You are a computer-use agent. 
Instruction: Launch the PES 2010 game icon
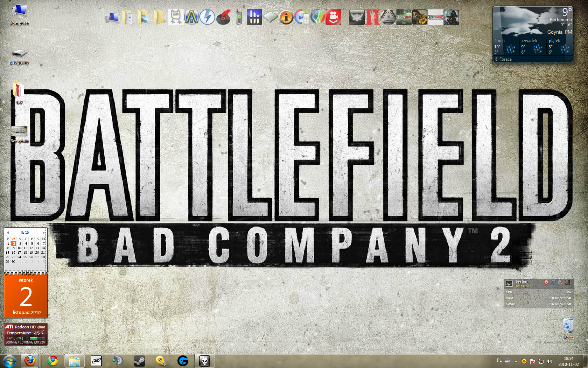pyautogui.click(x=435, y=17)
